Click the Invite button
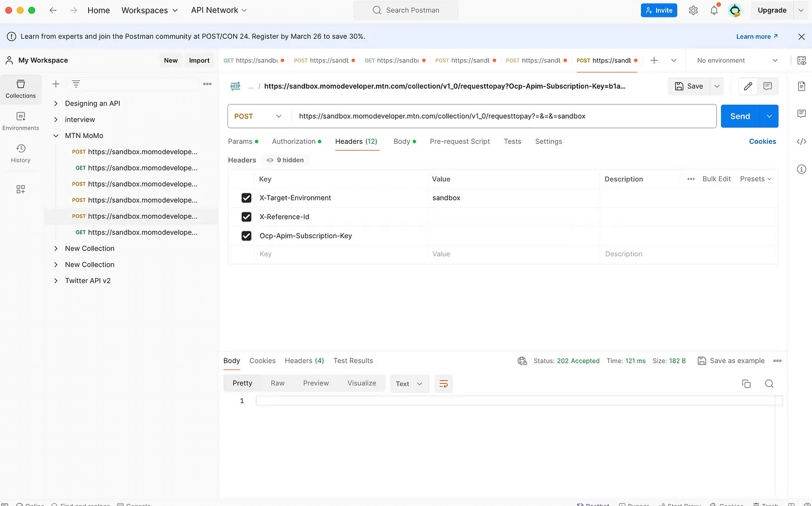812x506 pixels. click(x=659, y=10)
